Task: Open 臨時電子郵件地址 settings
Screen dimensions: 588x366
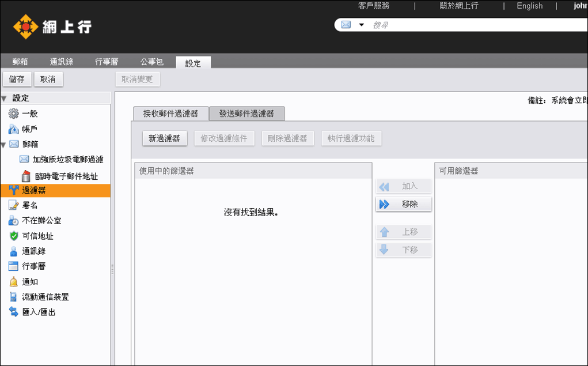Action: click(x=66, y=176)
